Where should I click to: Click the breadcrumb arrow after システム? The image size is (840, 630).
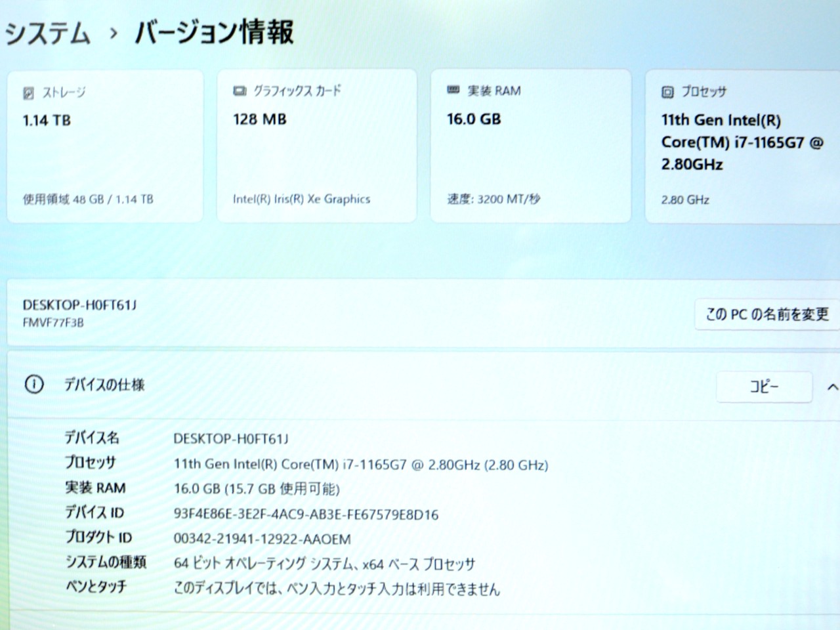(114, 33)
